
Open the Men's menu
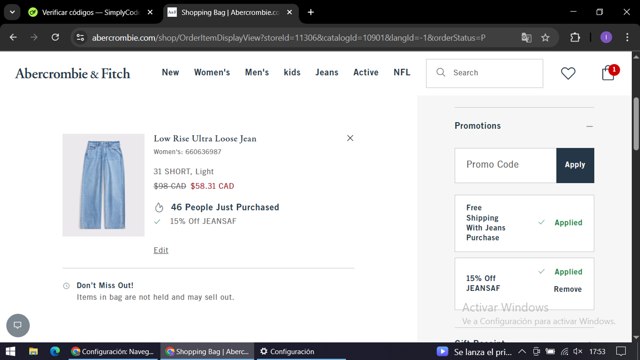click(257, 72)
